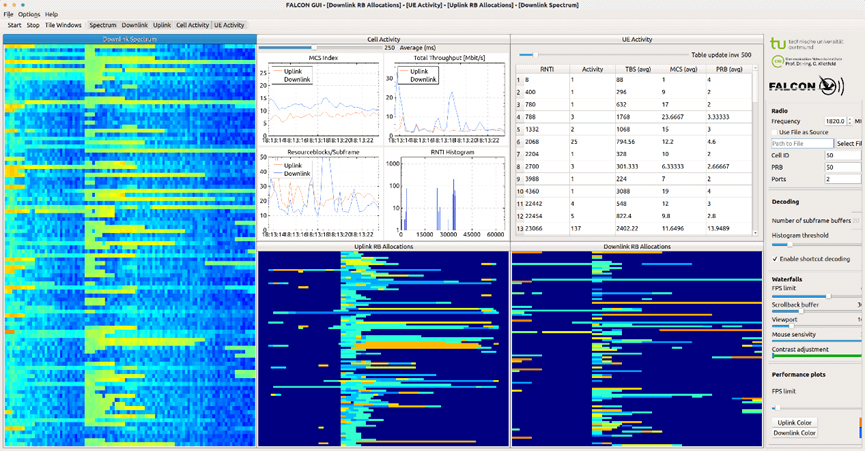Screen dimensions: 865x451
Task: Increase Frequency using the spinbox up arrow
Action: tap(851, 118)
